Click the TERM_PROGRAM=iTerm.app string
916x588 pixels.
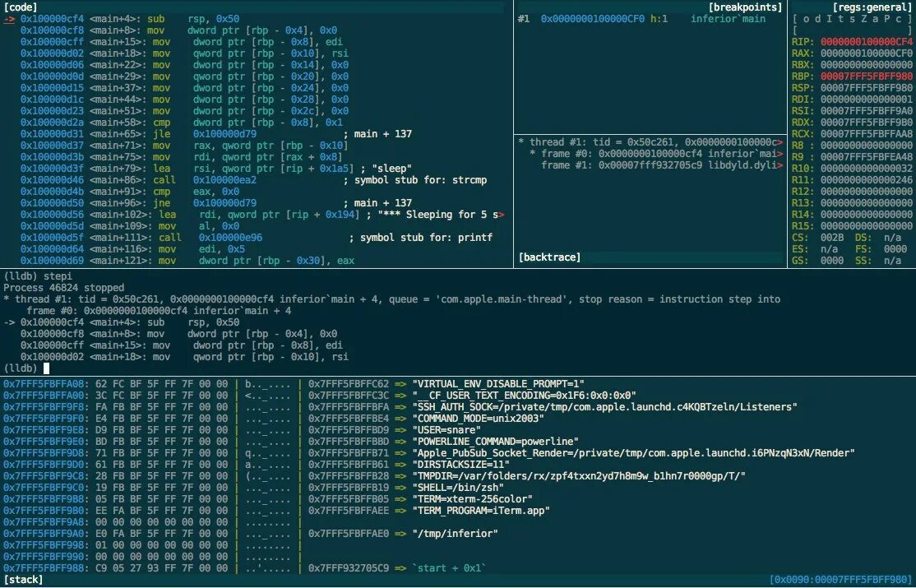(481, 510)
